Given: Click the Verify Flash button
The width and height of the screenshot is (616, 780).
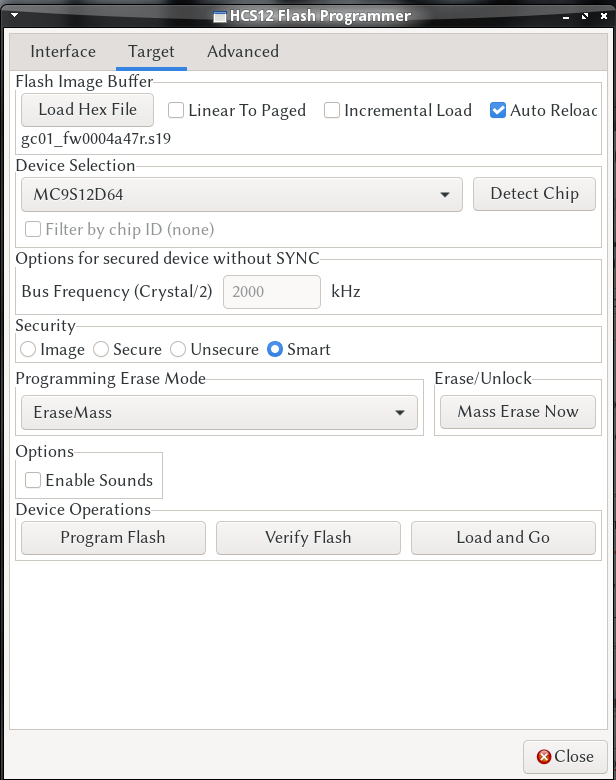Looking at the screenshot, I should (x=308, y=538).
